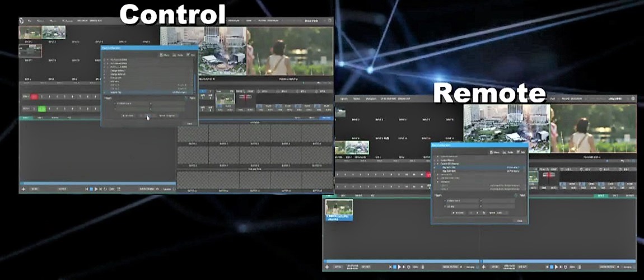This screenshot has height=280, width=644.
Task: Open Workspaces menu in Remote window
Action: click(371, 99)
